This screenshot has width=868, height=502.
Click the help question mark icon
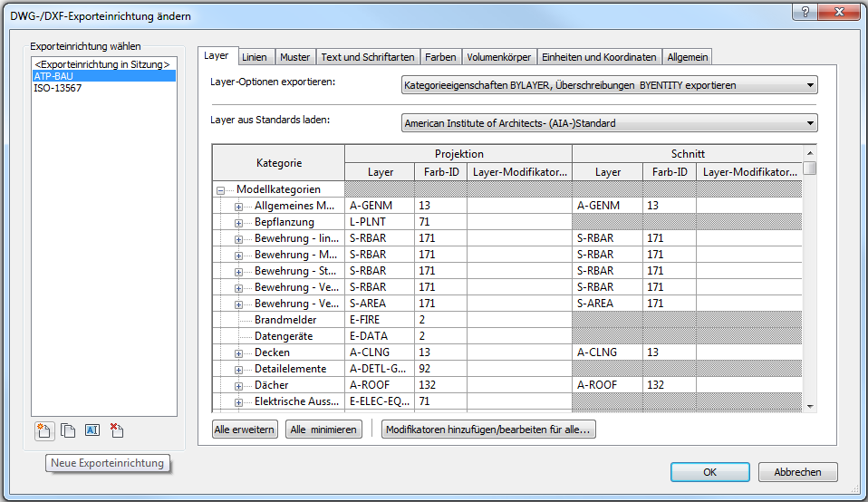804,11
